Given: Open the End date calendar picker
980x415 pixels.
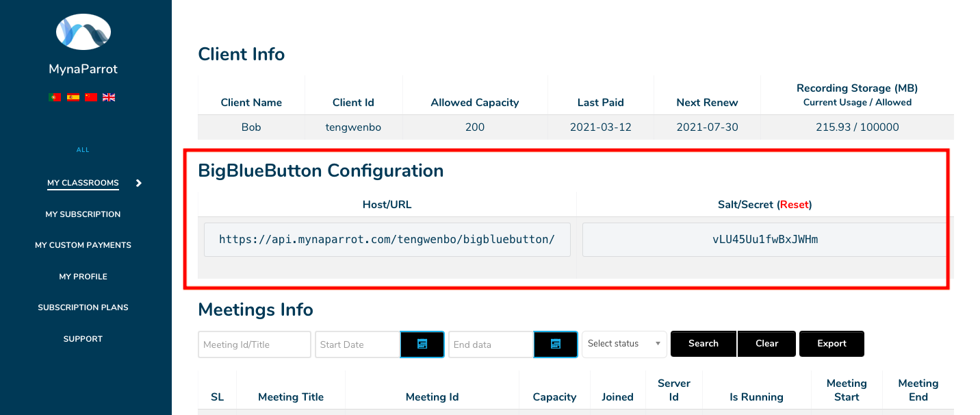Looking at the screenshot, I should (x=556, y=344).
